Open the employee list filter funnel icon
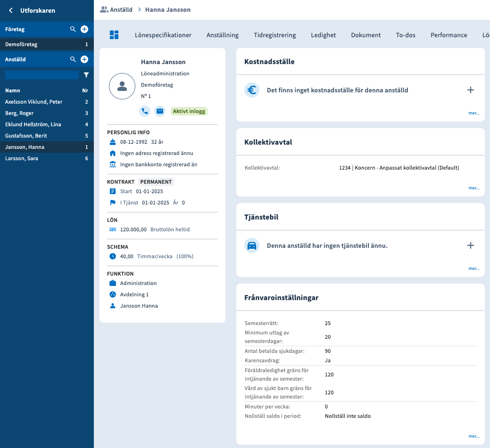Viewport: 490px width, 448px height. [x=86, y=75]
